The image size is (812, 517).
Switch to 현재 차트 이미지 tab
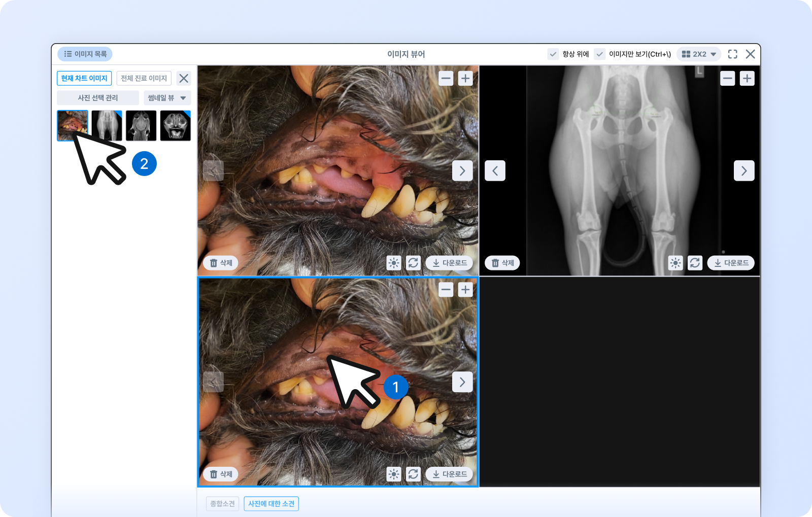point(84,78)
